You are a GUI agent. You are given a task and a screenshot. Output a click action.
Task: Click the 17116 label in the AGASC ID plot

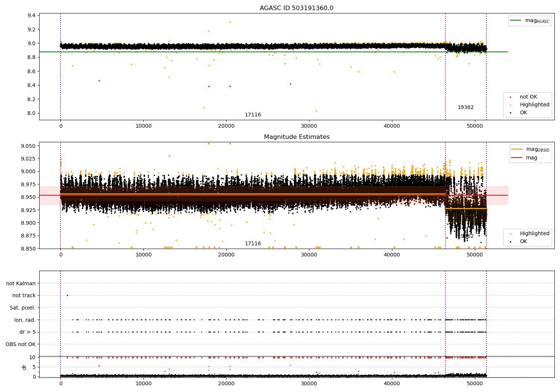pyautogui.click(x=253, y=115)
